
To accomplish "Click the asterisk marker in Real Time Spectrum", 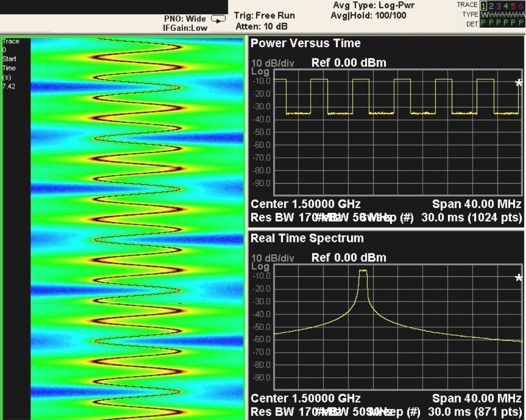I will click(x=519, y=278).
